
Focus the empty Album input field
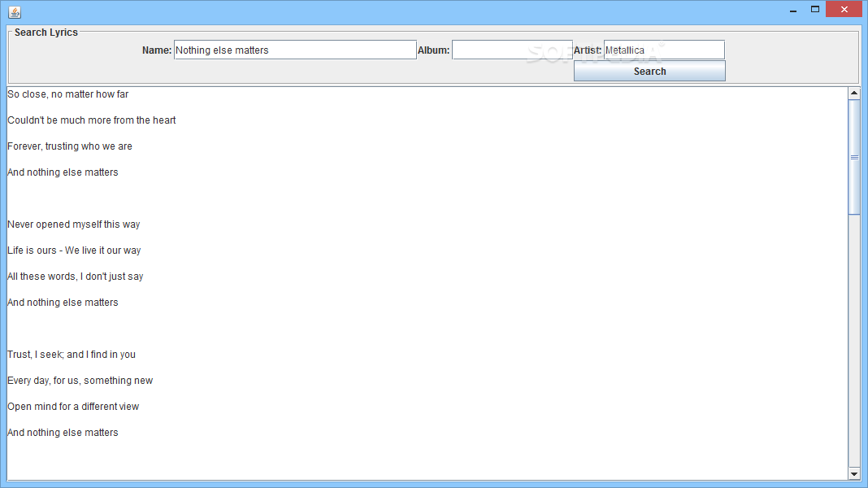pos(512,50)
